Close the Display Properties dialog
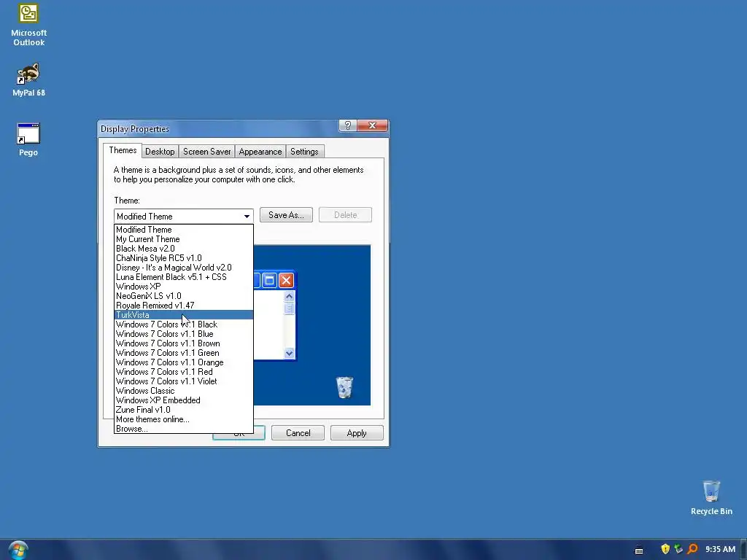This screenshot has width=747, height=560. pyautogui.click(x=373, y=125)
